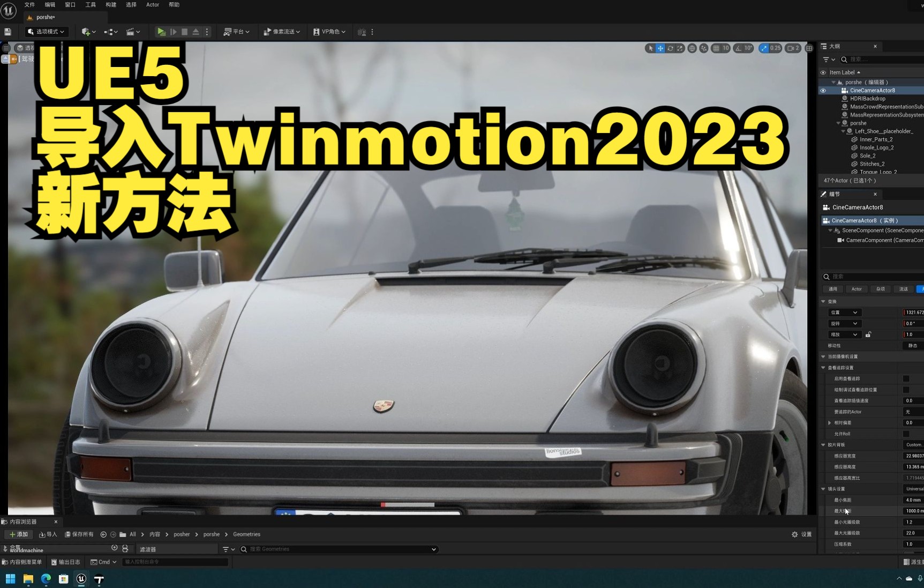
Task: Click the 像素流送 toolbar icon
Action: click(x=282, y=31)
